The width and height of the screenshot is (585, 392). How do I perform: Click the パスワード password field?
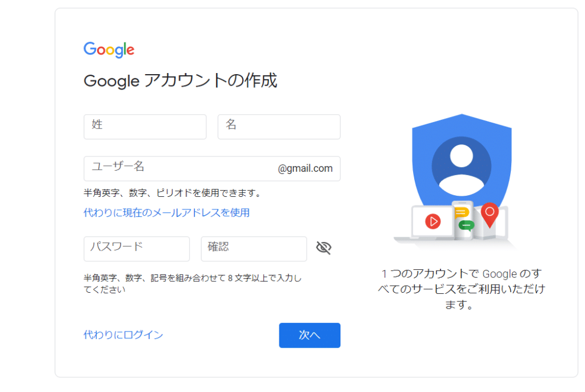point(137,249)
